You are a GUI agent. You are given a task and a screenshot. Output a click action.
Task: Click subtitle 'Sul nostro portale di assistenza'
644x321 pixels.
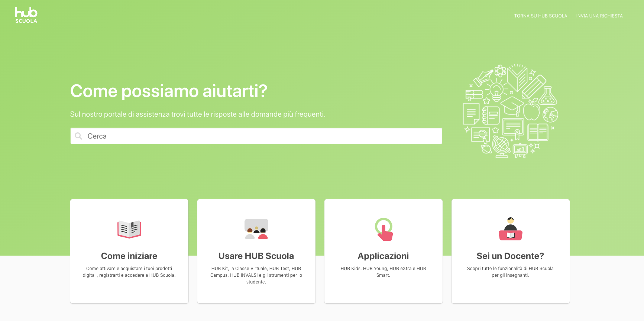tap(198, 114)
